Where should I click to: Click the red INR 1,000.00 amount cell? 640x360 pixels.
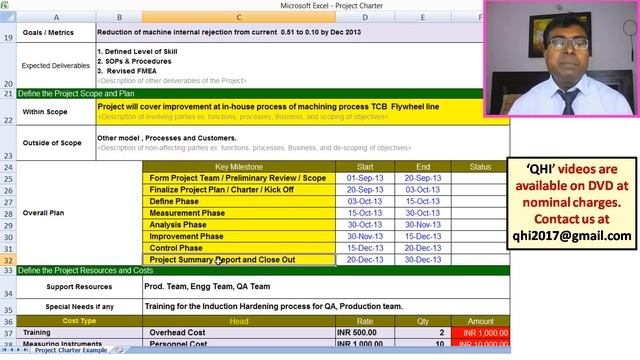click(x=480, y=333)
